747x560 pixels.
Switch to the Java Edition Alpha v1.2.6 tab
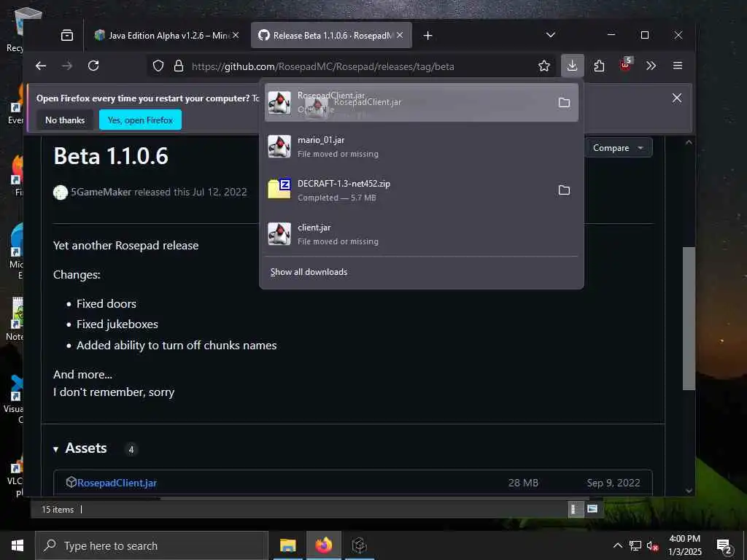point(167,35)
